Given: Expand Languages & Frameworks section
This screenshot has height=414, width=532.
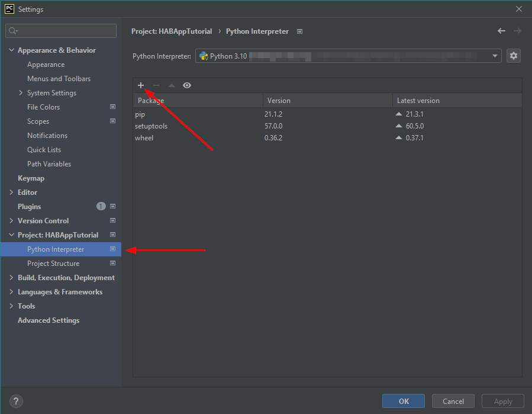Looking at the screenshot, I should (11, 292).
